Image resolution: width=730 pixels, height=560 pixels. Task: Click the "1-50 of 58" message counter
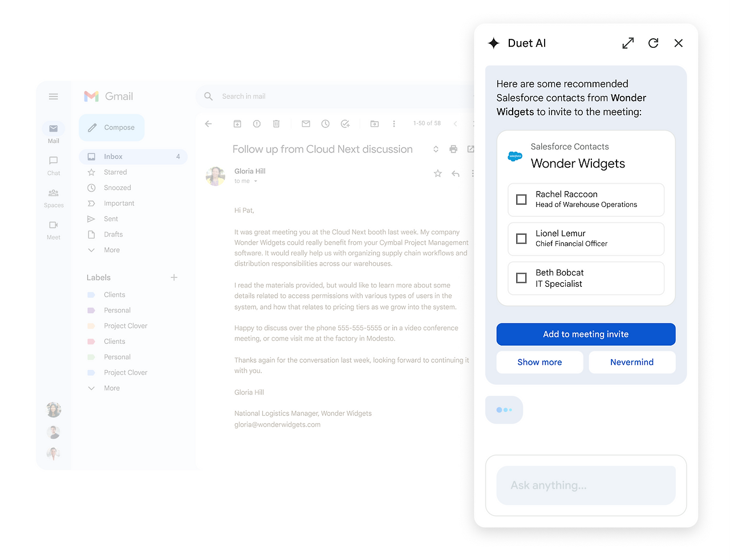(x=427, y=124)
